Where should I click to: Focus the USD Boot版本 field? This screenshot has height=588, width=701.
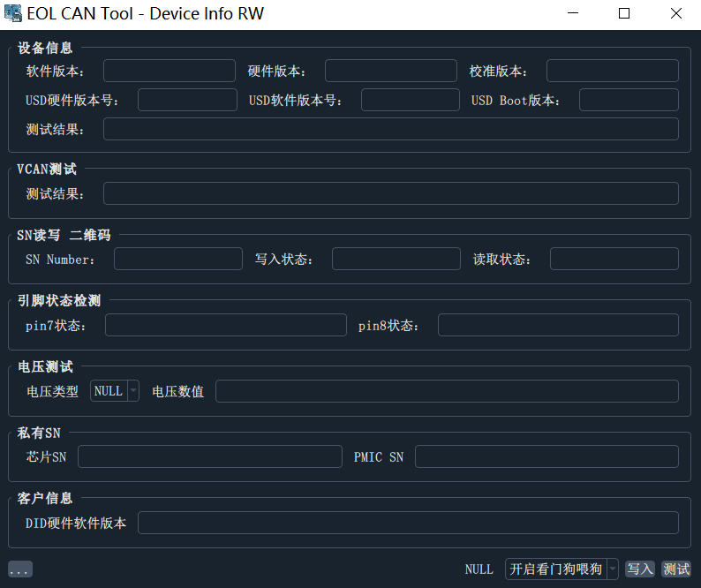click(x=629, y=100)
